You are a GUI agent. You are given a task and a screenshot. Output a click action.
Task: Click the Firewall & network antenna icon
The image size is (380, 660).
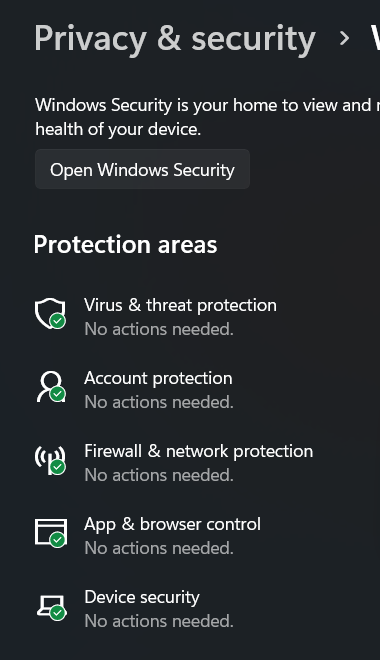[x=50, y=460]
